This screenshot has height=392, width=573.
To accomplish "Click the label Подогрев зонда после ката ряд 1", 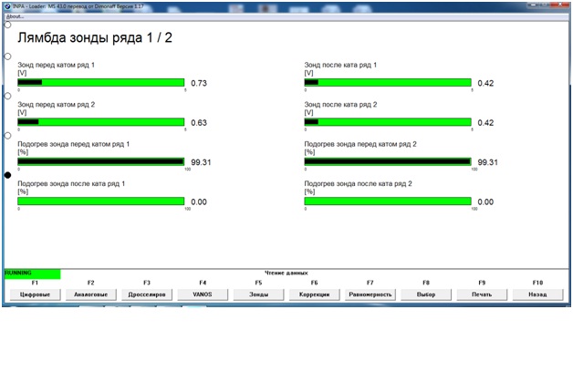I will [71, 184].
